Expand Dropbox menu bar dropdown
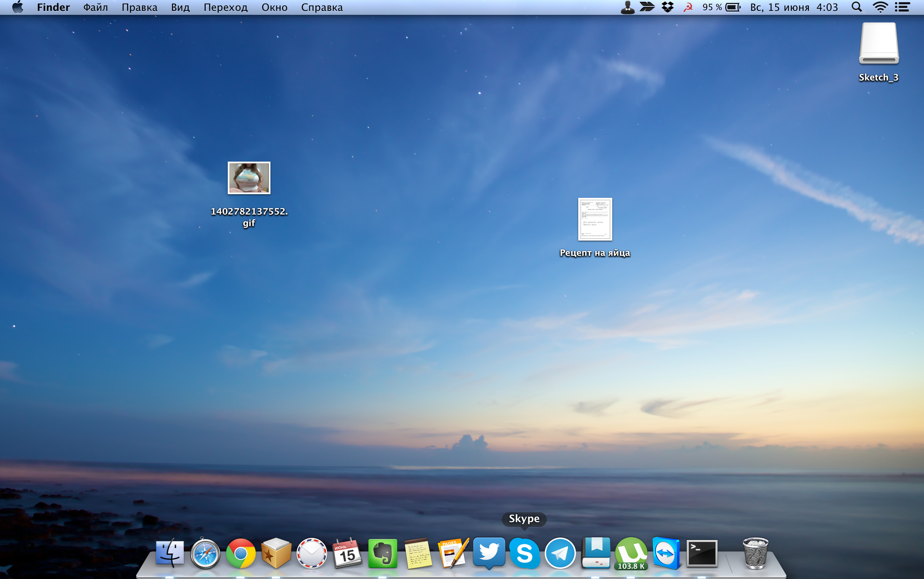924x579 pixels. point(667,7)
